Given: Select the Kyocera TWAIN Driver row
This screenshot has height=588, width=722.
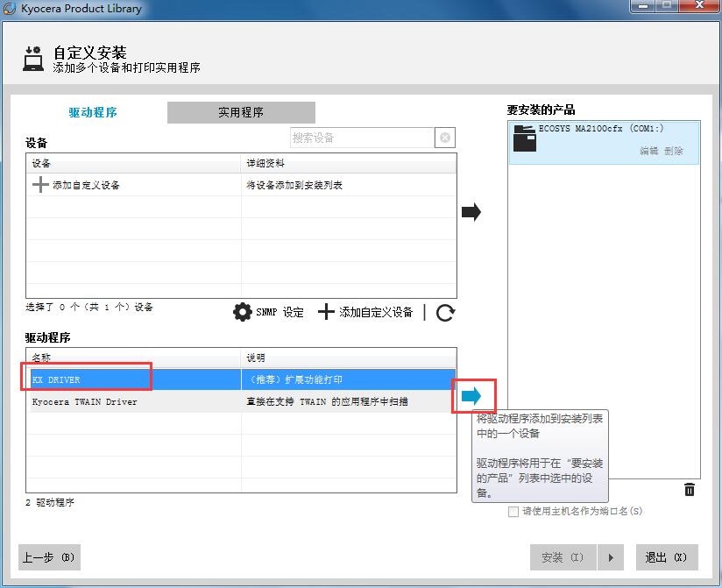Looking at the screenshot, I should 241,401.
